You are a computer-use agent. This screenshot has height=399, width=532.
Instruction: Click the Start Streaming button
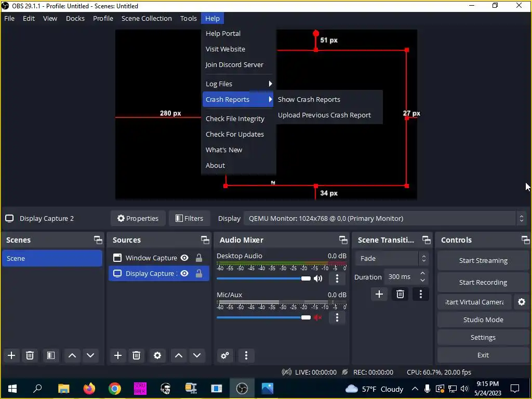483,261
